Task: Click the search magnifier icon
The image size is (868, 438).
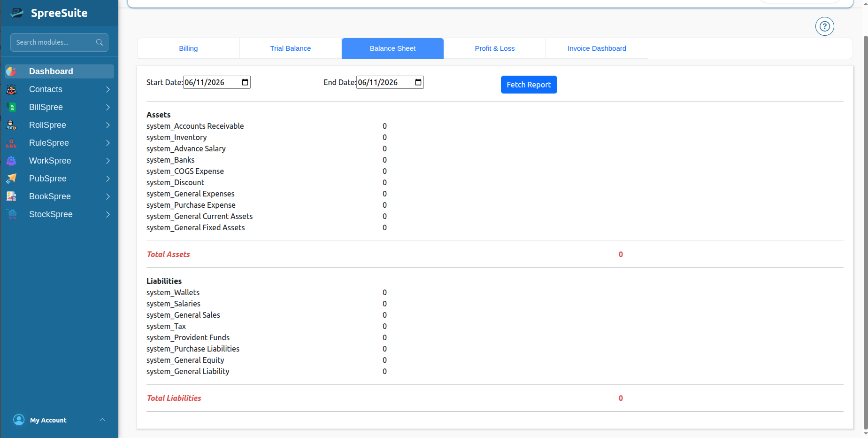Action: point(100,42)
